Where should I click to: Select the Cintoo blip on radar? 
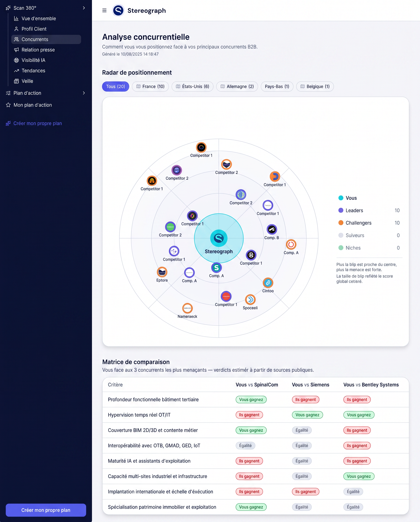point(268,283)
